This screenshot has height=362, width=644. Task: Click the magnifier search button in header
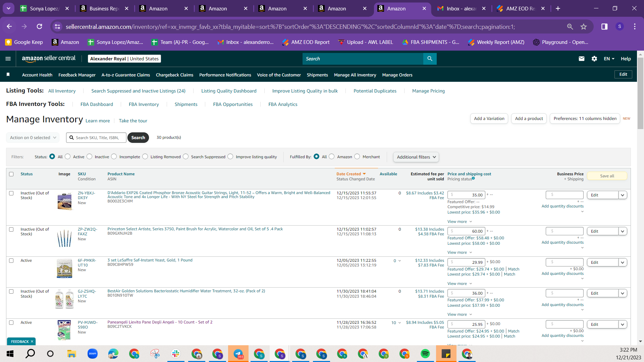pyautogui.click(x=430, y=59)
